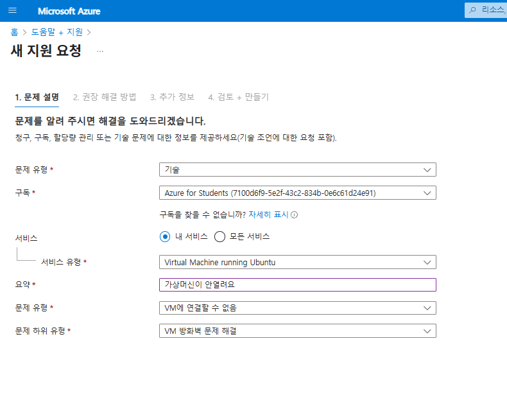The height and width of the screenshot is (420, 507).
Task: Select the 내 서비스 radio button
Action: click(165, 236)
